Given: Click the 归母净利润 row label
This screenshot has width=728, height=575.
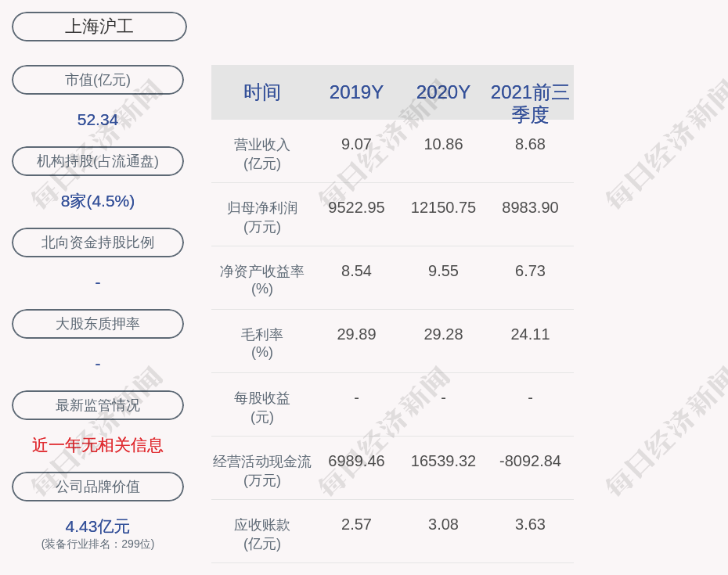Looking at the screenshot, I should (x=261, y=217).
